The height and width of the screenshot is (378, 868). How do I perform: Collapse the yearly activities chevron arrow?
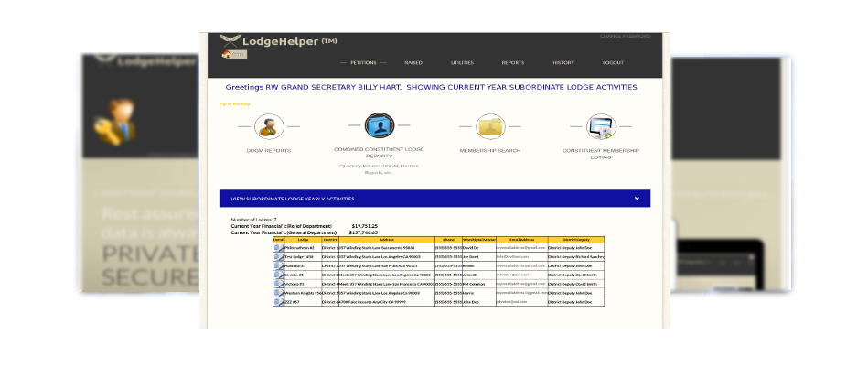click(637, 198)
